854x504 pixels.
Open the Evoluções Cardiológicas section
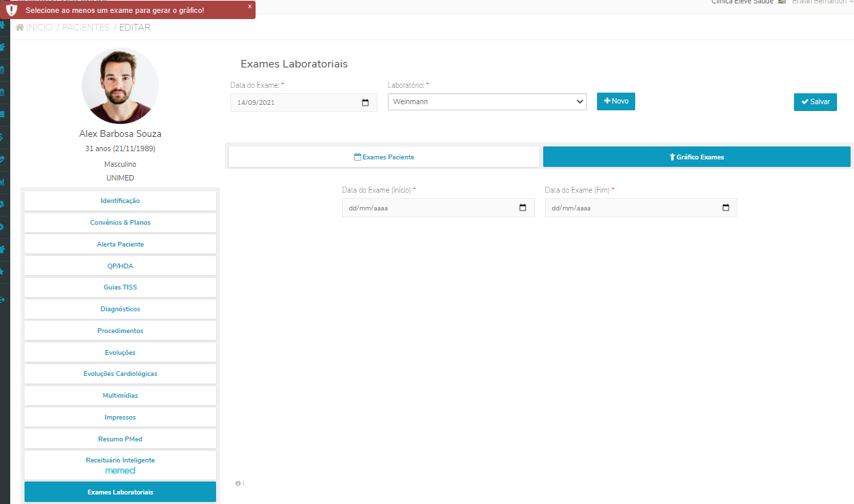tap(120, 374)
